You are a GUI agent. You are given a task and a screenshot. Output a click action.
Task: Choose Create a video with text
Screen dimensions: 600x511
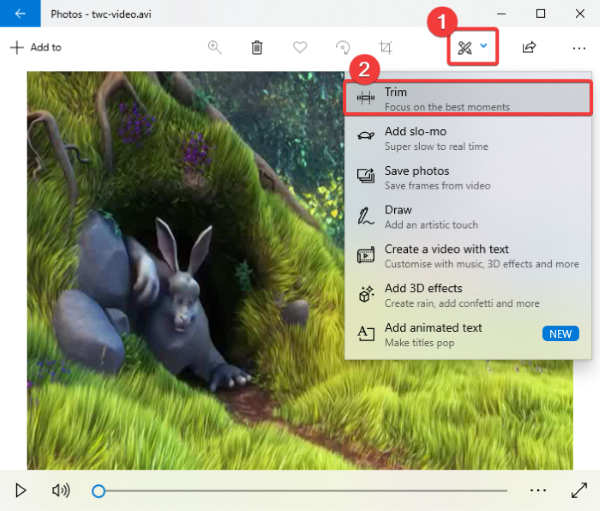click(x=468, y=256)
